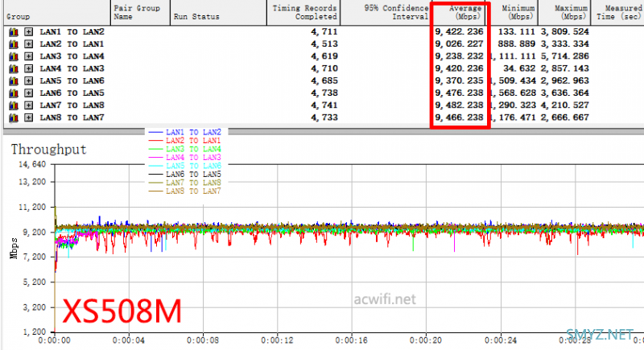
Task: Click the chart icon for LAN7 TO LAN8 row
Action: coord(14,106)
